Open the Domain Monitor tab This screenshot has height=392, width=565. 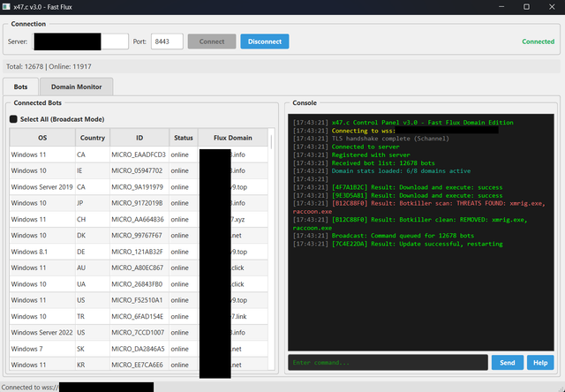pyautogui.click(x=77, y=87)
